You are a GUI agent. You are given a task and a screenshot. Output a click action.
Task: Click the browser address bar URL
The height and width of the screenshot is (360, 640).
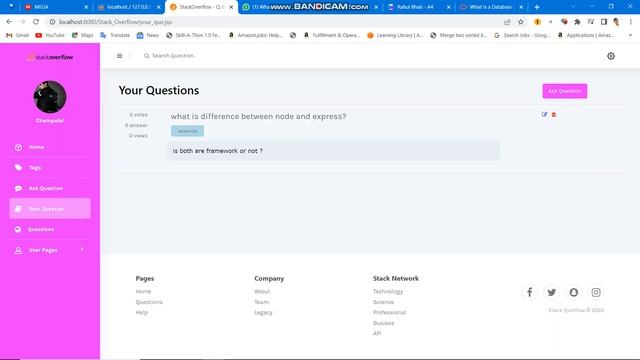click(116, 22)
